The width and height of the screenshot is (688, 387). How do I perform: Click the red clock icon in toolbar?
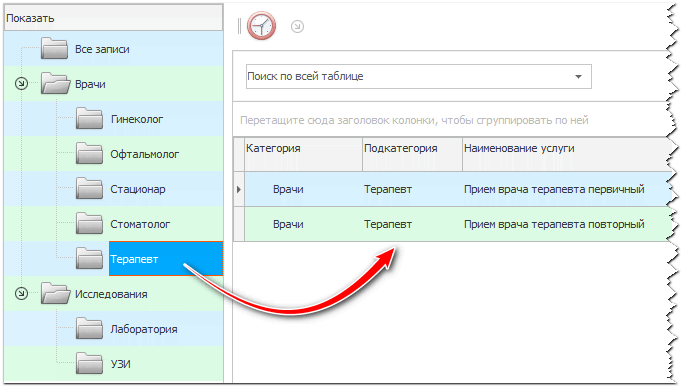click(x=262, y=26)
